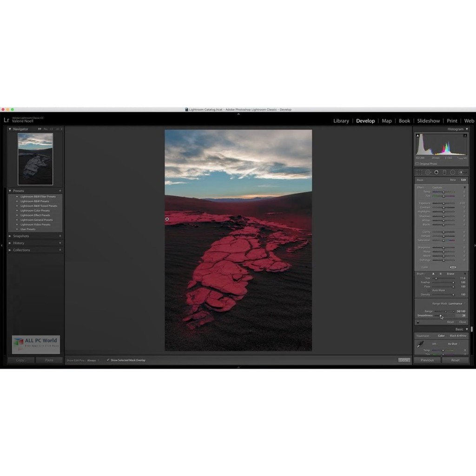Viewport: 476px width, 476px height.
Task: Expand the Collections panel
Action: (10, 250)
